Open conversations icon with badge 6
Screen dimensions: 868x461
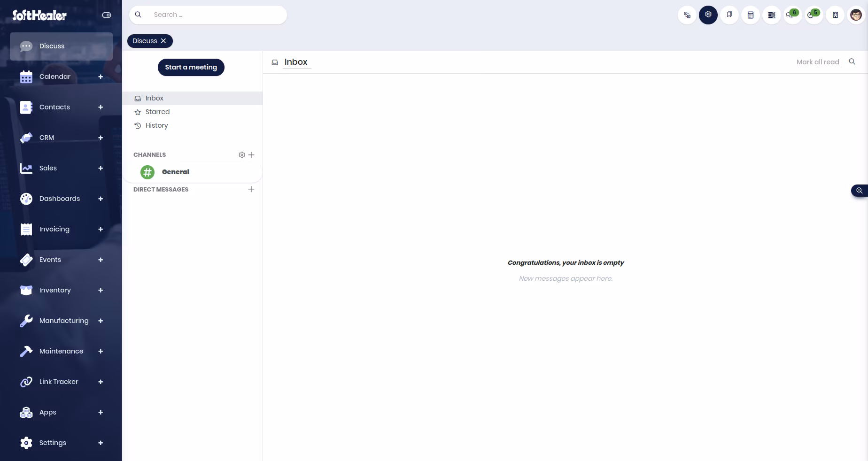[x=793, y=15]
